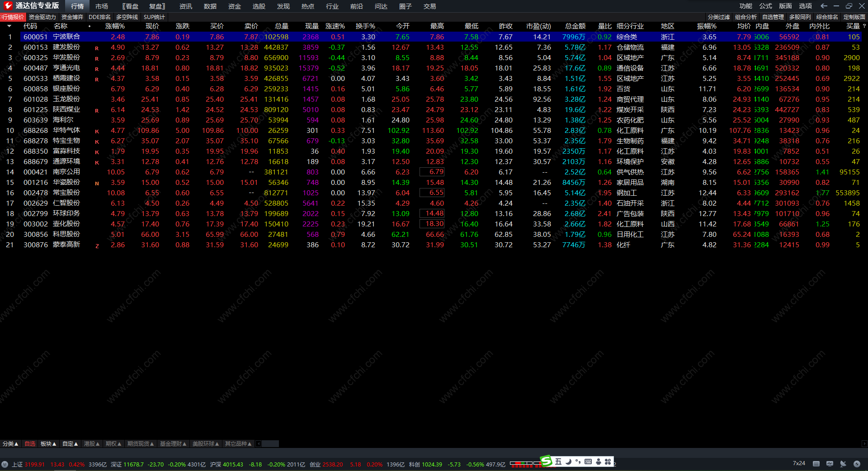Click the K marker beside 华特气体
The width and height of the screenshot is (868, 471).
(x=97, y=132)
